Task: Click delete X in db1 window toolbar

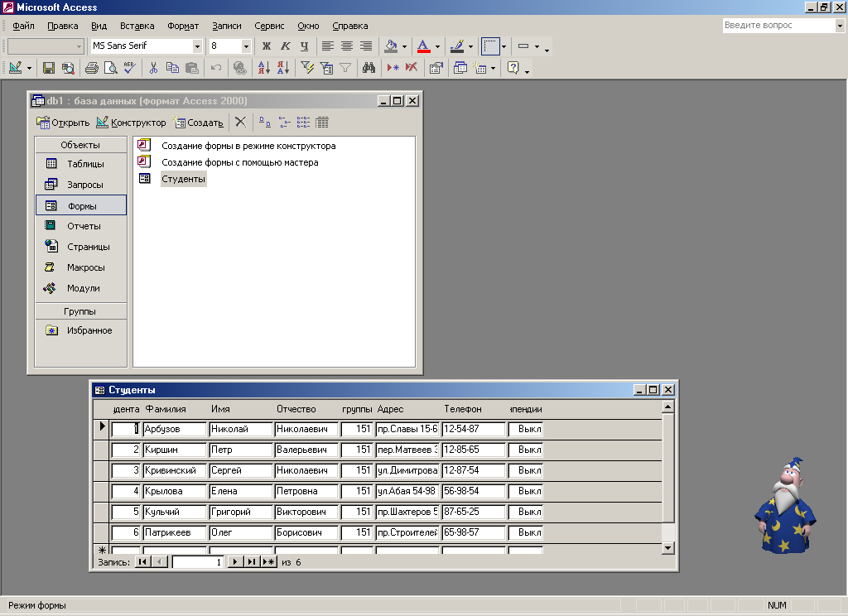Action: pos(241,123)
